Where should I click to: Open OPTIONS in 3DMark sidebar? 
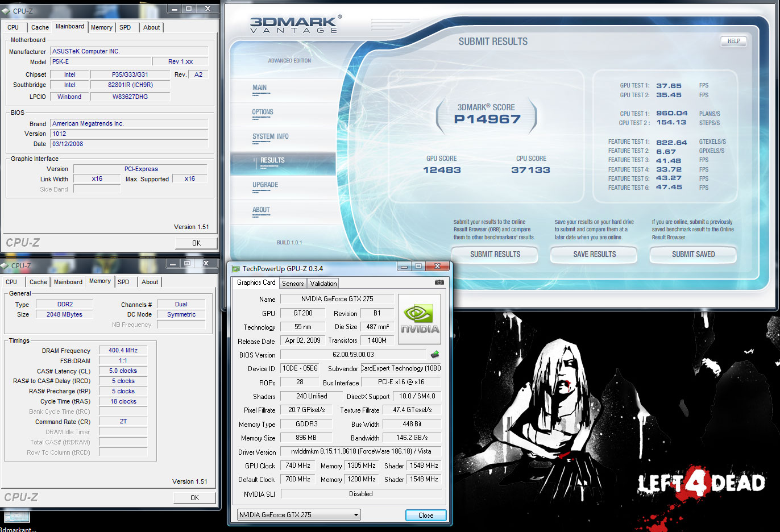(x=263, y=113)
